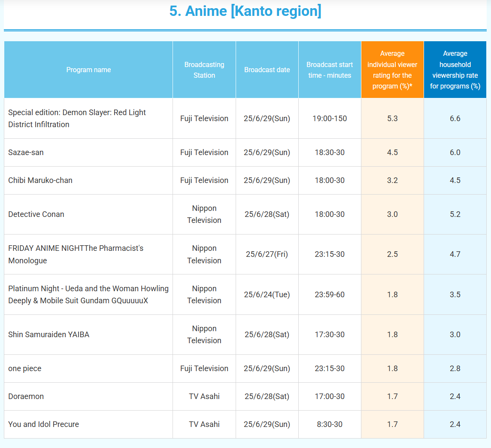Click the time '23:59-60'

(330, 295)
